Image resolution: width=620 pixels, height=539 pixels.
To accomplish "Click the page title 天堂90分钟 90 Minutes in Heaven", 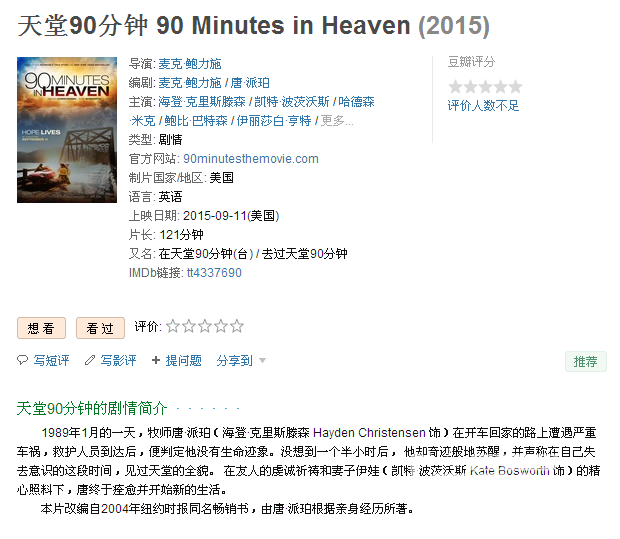I will [x=214, y=26].
